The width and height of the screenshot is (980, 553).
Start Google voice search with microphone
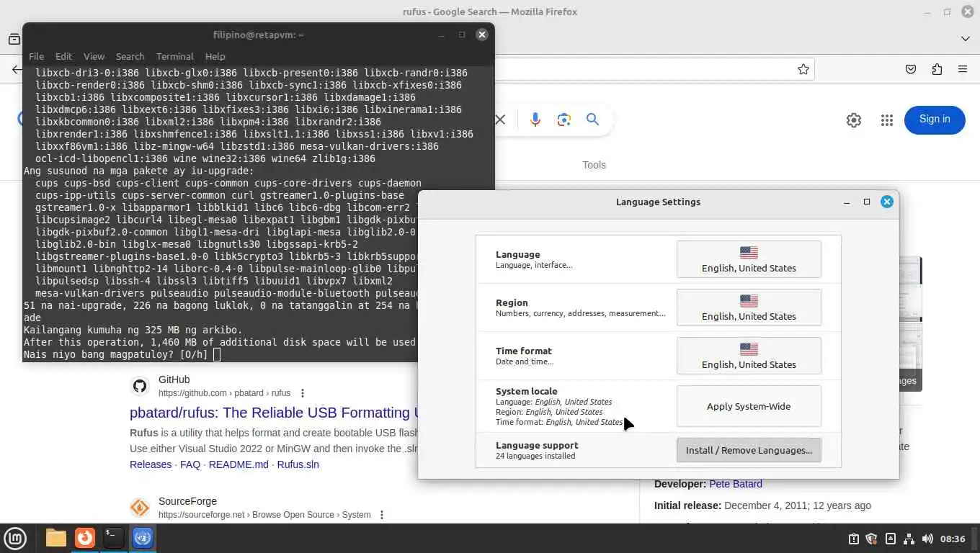pos(535,120)
